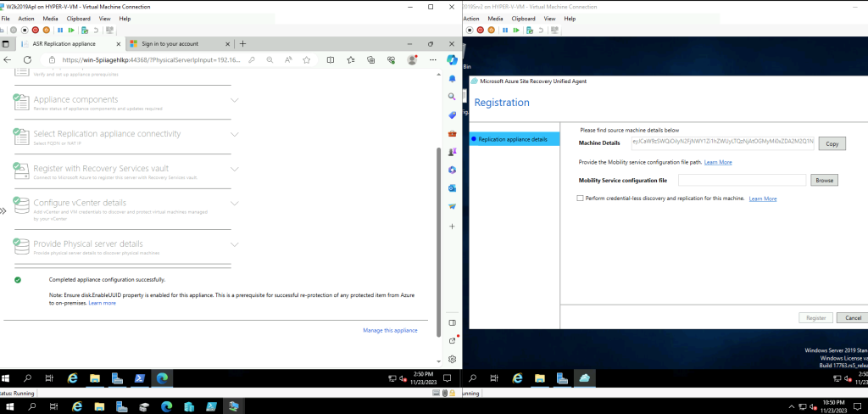868x414 pixels.
Task: Click PowerShell icon in W2k2019Apl taskbar
Action: [x=139, y=378]
